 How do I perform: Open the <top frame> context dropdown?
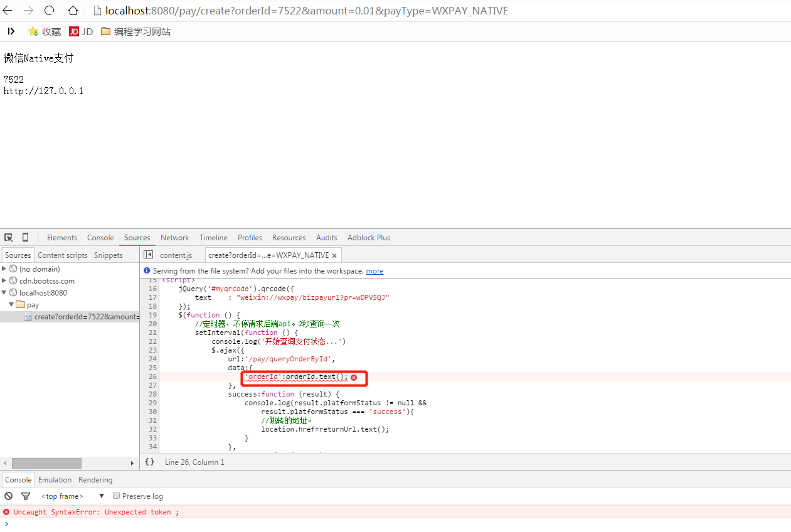tap(72, 496)
